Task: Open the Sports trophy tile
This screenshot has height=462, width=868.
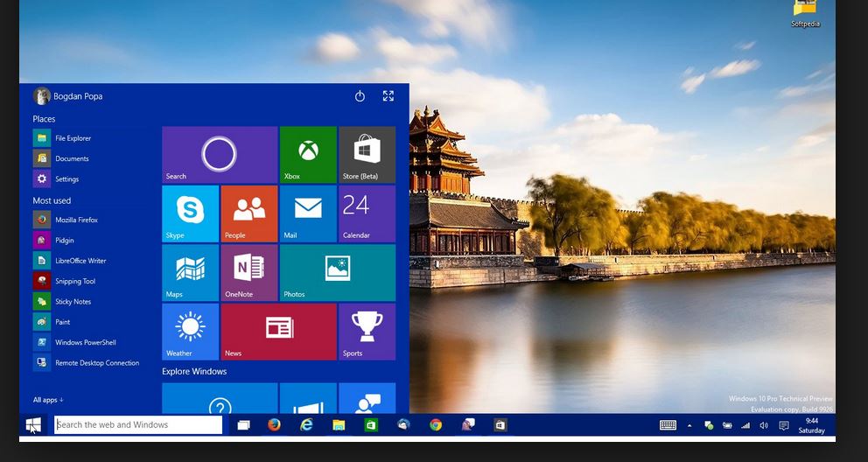Action: coord(367,332)
